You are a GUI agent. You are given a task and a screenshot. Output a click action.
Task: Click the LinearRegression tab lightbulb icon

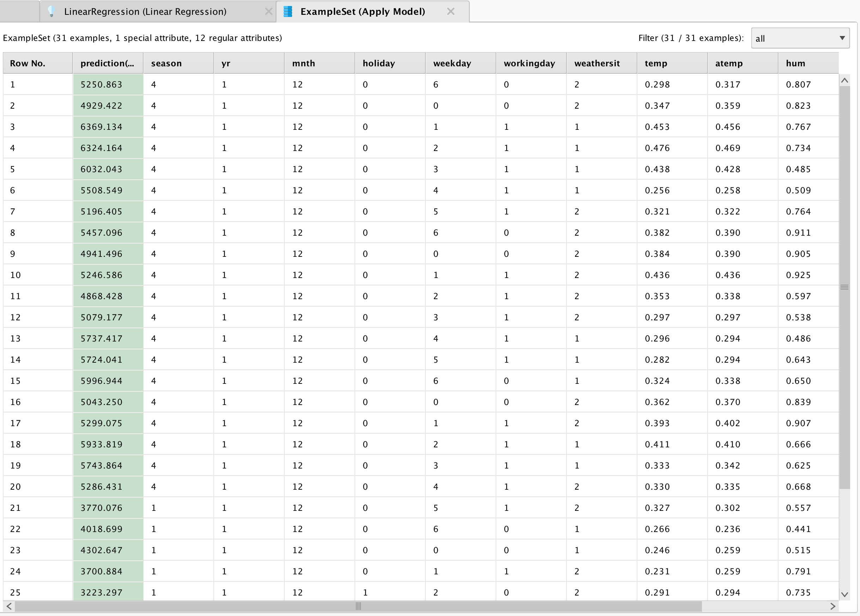[x=52, y=11]
